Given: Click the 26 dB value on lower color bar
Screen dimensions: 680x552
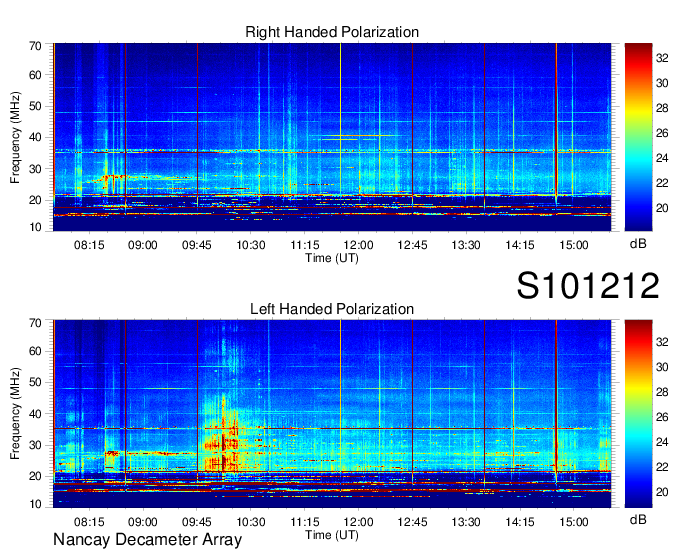Looking at the screenshot, I should (662, 417).
